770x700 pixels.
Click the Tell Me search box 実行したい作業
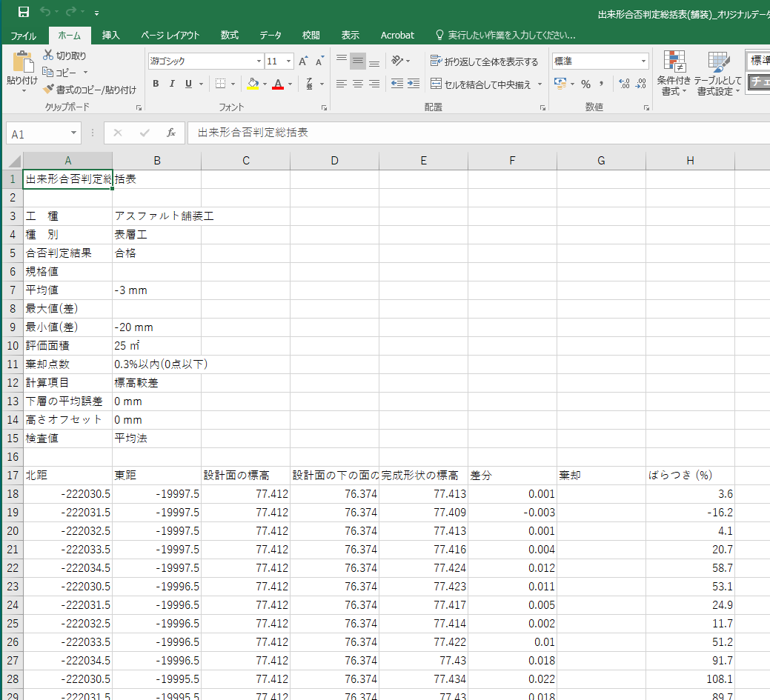[x=506, y=36]
